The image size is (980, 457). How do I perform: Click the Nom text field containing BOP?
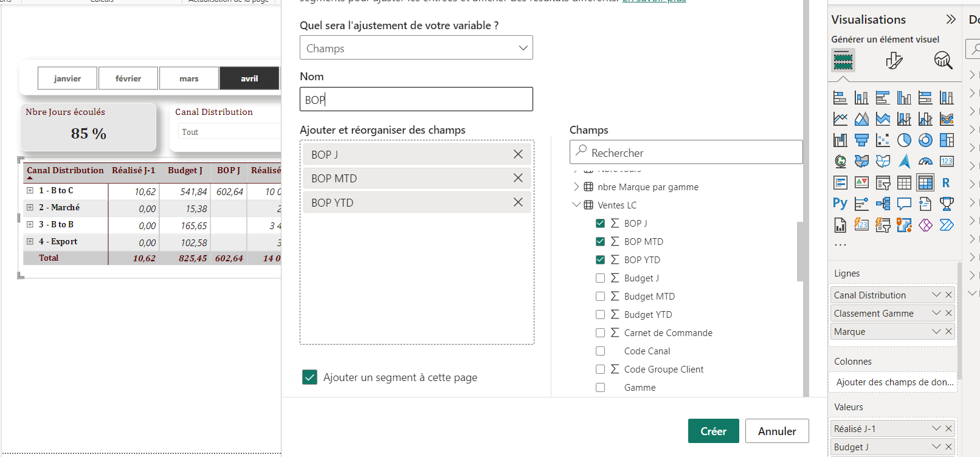coord(416,99)
